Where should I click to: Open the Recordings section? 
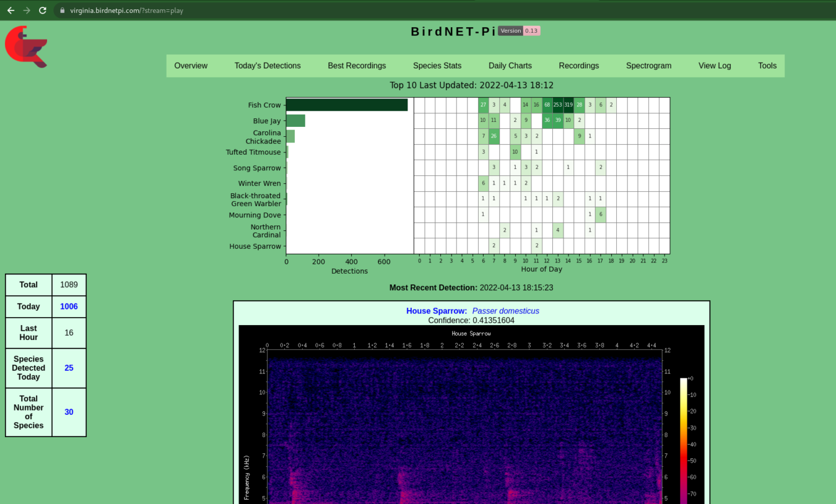point(578,66)
